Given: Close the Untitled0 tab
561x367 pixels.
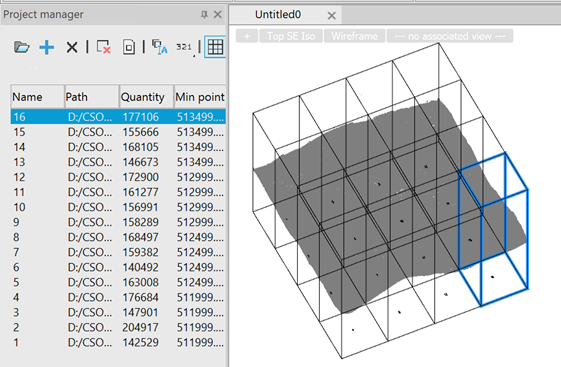Looking at the screenshot, I should pos(332,15).
